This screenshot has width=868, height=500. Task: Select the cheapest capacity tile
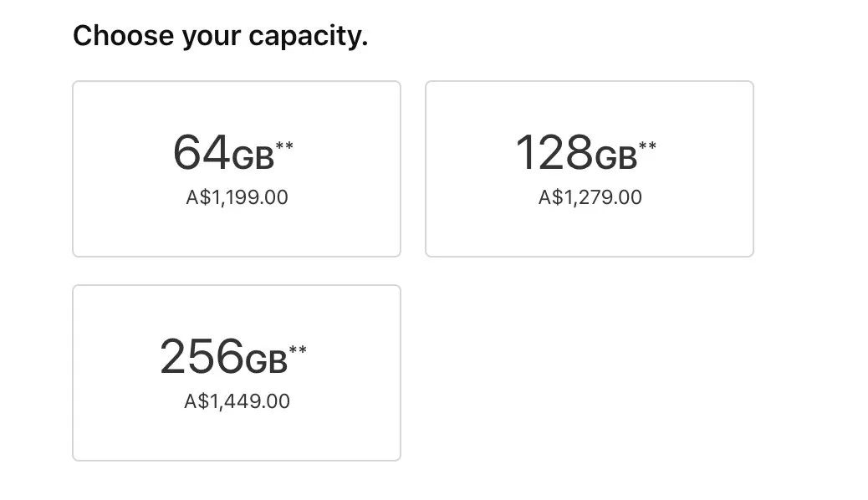pos(236,169)
